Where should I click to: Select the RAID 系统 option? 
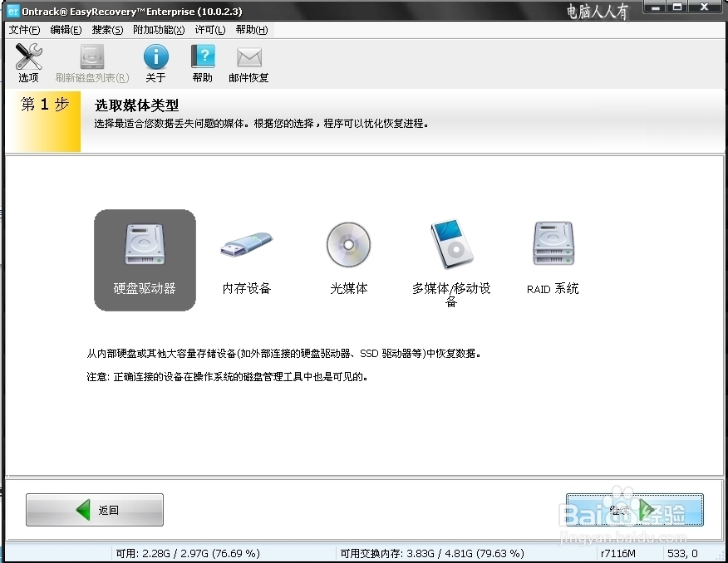(553, 260)
